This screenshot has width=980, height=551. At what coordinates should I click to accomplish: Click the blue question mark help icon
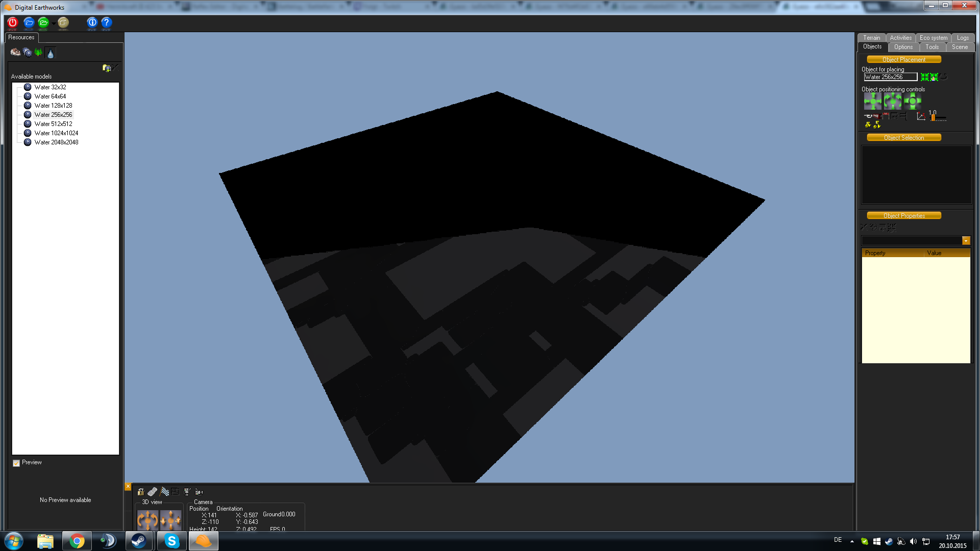(106, 22)
